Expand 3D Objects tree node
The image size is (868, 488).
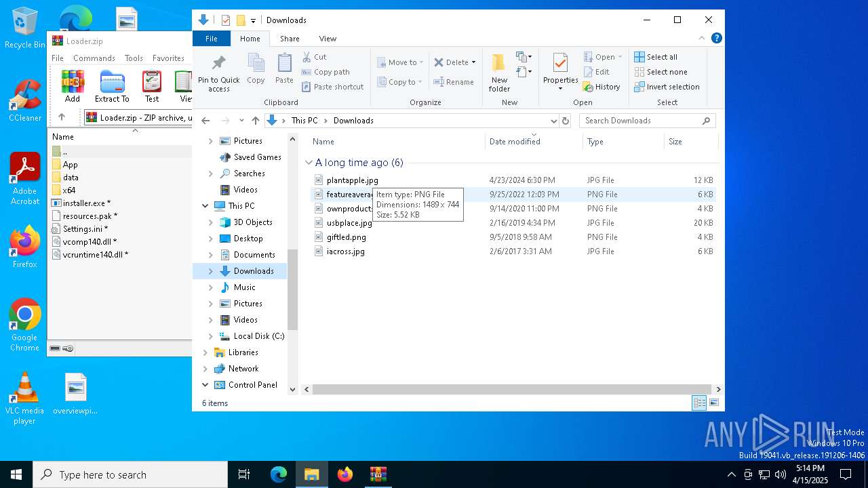coord(211,222)
